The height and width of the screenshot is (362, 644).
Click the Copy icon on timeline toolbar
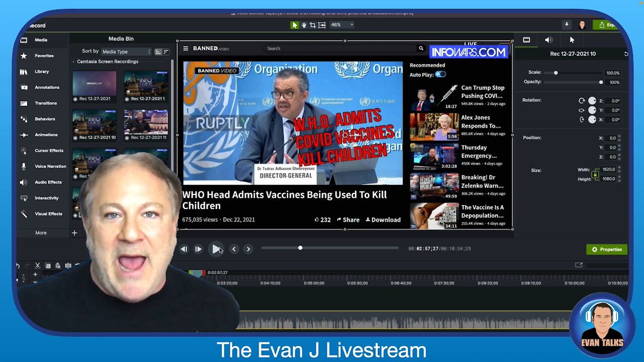48,265
